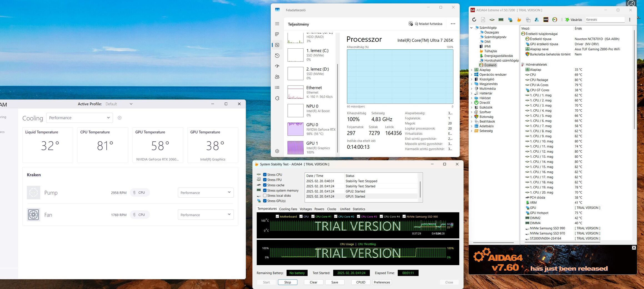The height and width of the screenshot is (289, 644).
Task: Hide Motherboard temperature graph line
Action: click(x=277, y=216)
